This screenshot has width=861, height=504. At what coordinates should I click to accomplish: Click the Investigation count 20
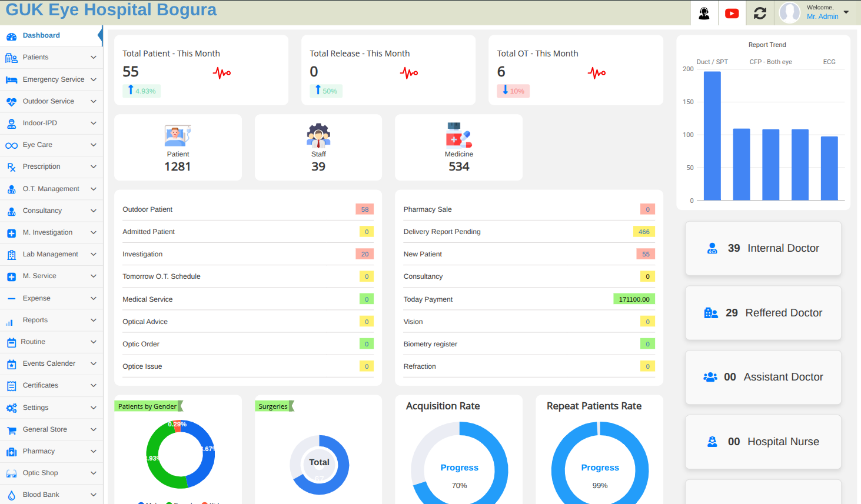(365, 254)
